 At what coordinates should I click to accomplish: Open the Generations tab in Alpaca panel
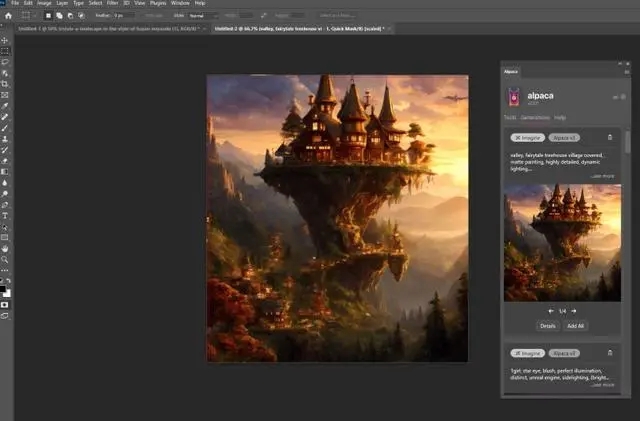pyautogui.click(x=535, y=117)
